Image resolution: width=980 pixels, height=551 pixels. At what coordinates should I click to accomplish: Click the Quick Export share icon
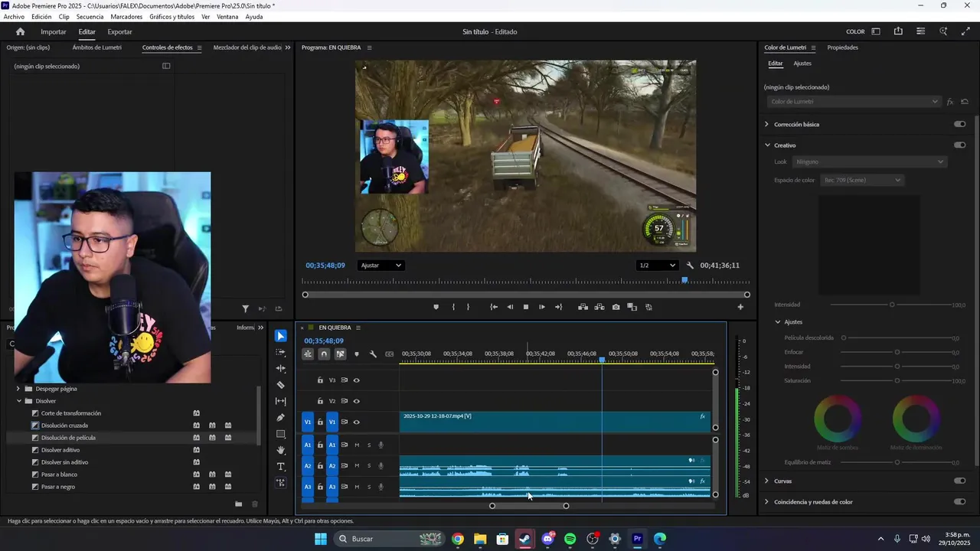pos(898,31)
